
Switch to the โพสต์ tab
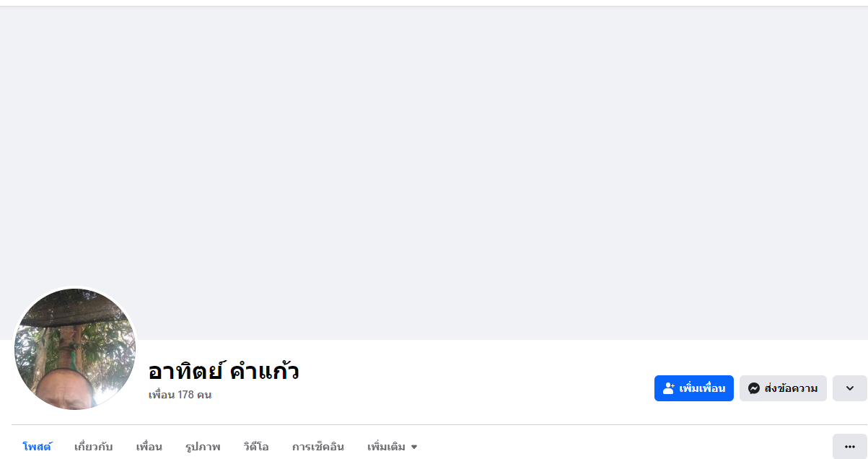click(x=37, y=447)
